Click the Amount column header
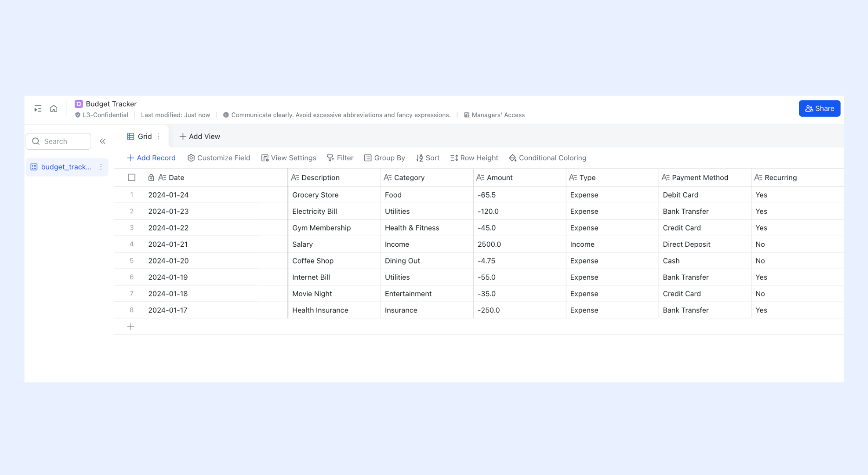The image size is (868, 475). pos(520,178)
